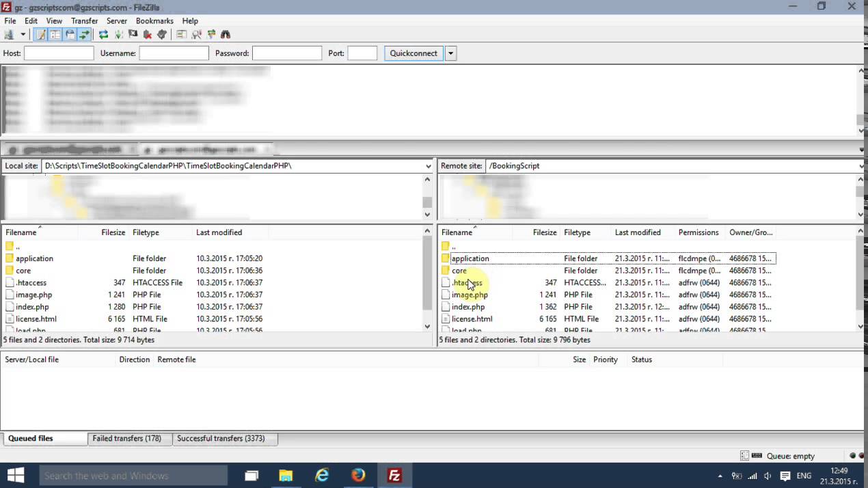Select remote image.php file
868x488 pixels.
[x=470, y=295]
